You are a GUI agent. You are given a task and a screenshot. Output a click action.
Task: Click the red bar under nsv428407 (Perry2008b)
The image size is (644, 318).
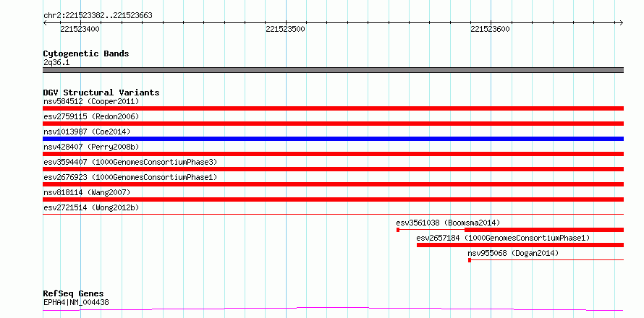pos(333,154)
